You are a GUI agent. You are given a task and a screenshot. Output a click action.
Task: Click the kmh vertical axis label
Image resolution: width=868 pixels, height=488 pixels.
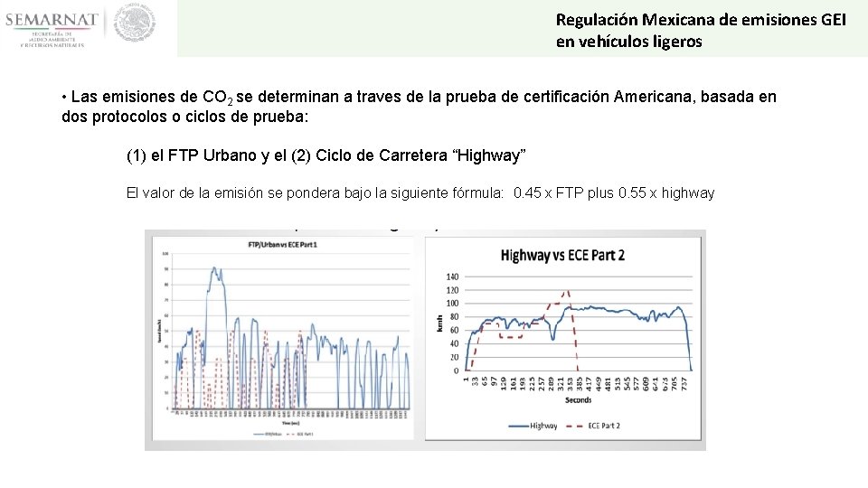tap(439, 324)
